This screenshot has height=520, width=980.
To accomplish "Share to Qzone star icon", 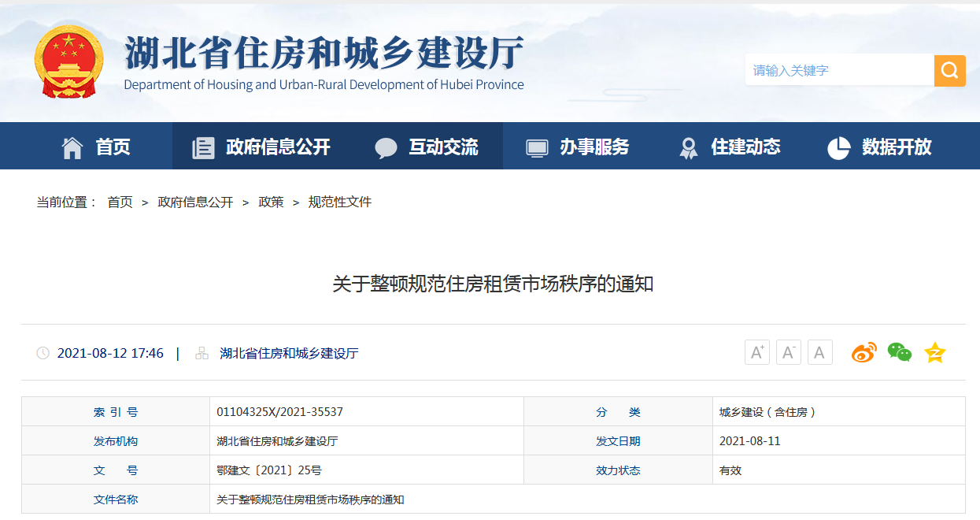I will pos(934,352).
